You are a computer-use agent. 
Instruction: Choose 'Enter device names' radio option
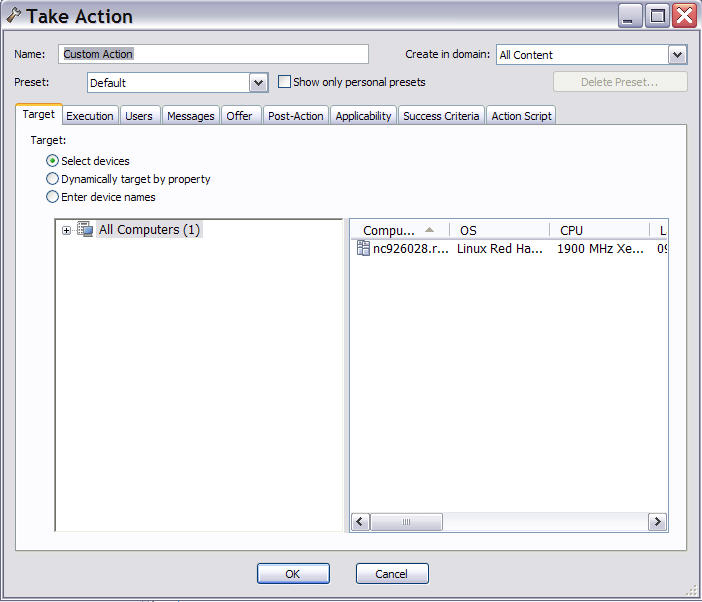click(x=52, y=197)
